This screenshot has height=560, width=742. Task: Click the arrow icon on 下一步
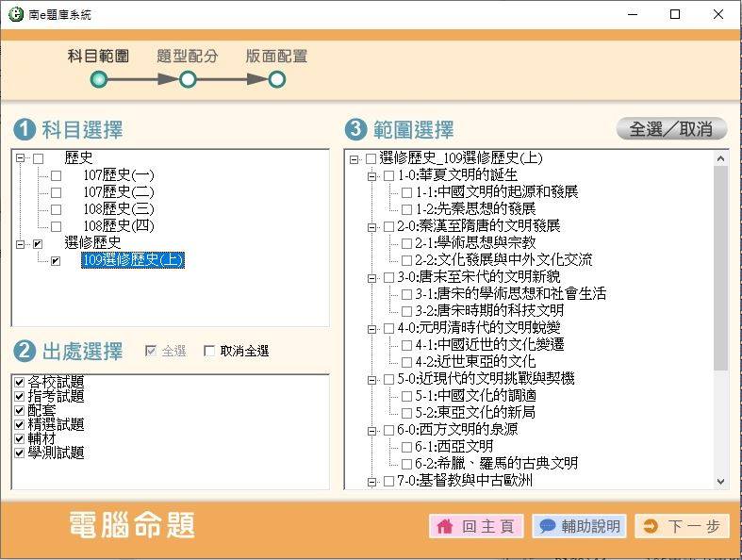coord(651,526)
